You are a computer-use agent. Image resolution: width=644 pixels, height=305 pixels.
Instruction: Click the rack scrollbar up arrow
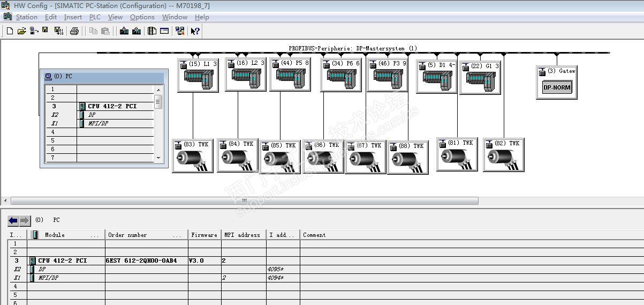click(x=158, y=90)
